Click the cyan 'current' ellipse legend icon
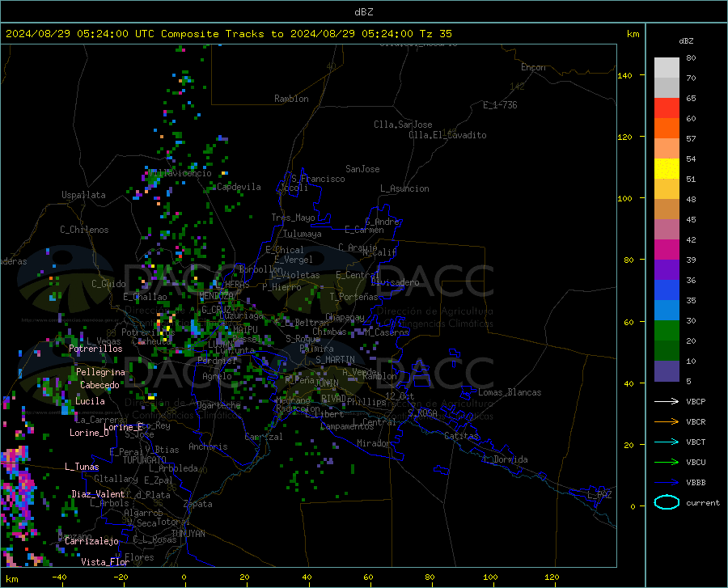728x588 pixels. click(667, 502)
